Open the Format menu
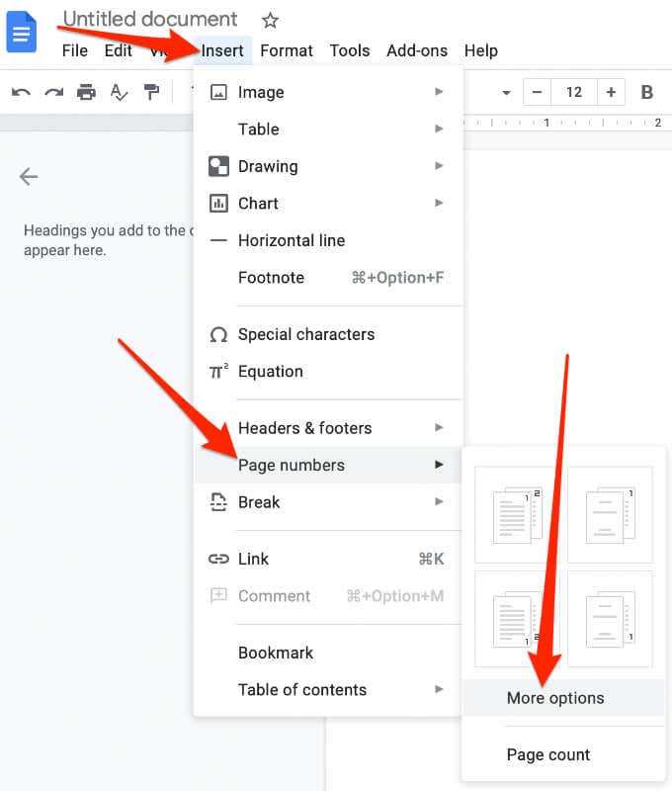The image size is (672, 791). coord(287,50)
